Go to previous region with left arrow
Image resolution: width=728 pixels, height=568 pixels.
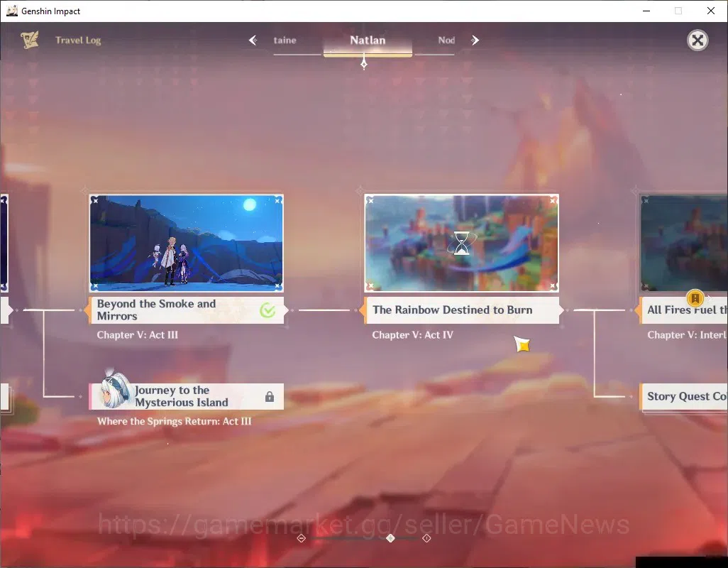(253, 40)
